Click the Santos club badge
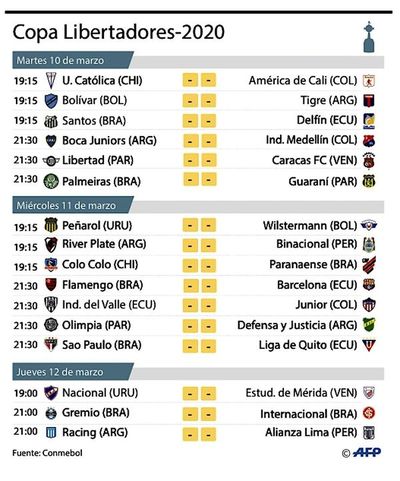The image size is (400, 481). (x=51, y=121)
